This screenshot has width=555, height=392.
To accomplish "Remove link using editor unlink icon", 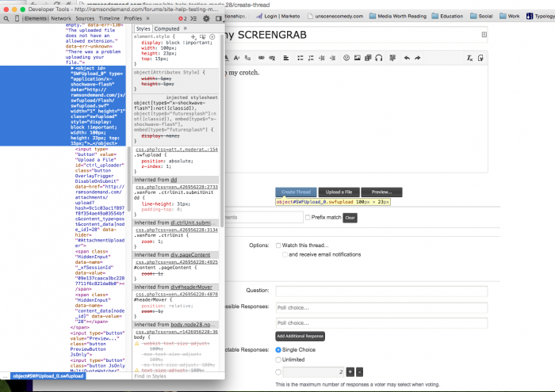I will [272, 58].
